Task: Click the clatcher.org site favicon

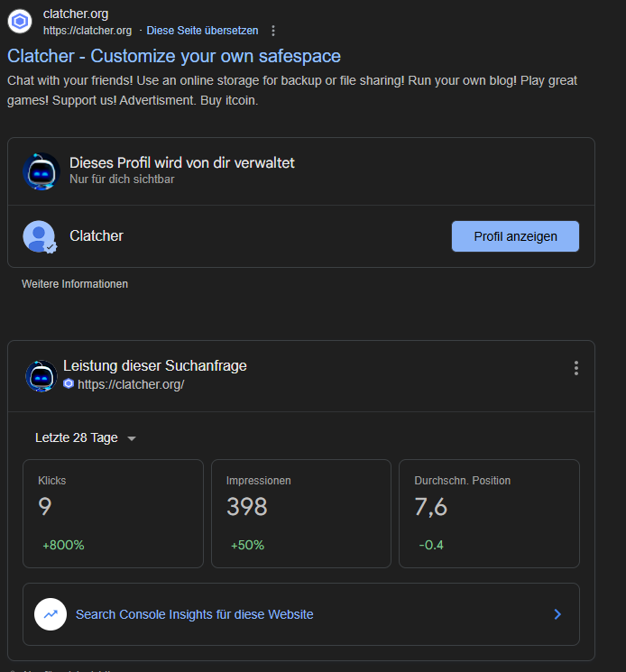Action: (20, 21)
